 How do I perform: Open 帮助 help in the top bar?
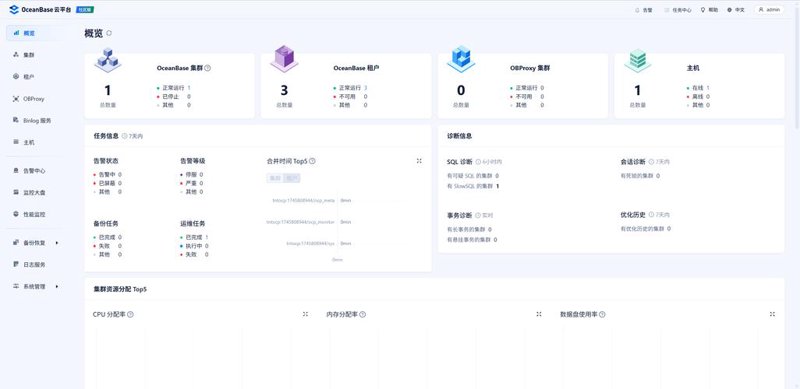(x=710, y=10)
